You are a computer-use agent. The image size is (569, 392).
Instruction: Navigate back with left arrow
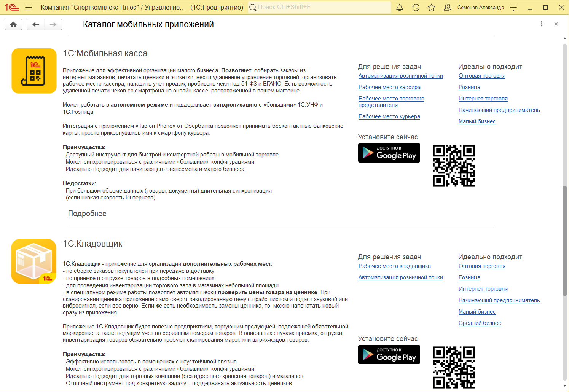pos(36,24)
